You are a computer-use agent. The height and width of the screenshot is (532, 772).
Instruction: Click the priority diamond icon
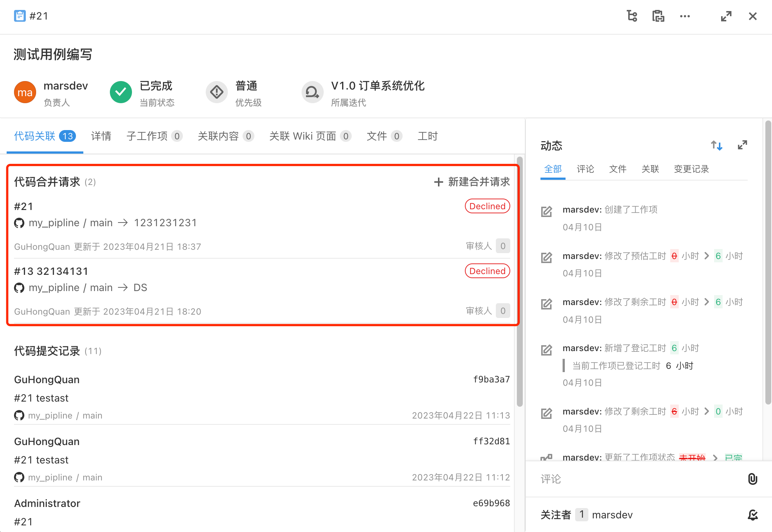coord(217,92)
